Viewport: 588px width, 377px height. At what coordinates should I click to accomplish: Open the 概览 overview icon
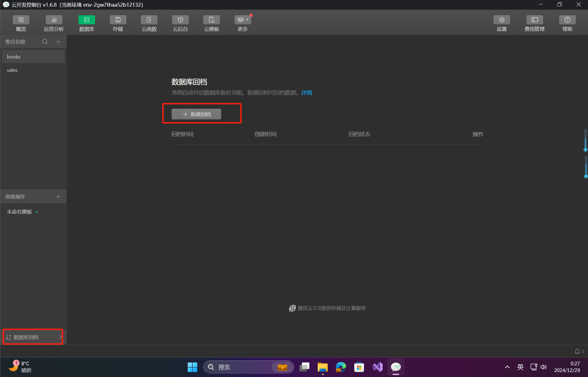21,20
